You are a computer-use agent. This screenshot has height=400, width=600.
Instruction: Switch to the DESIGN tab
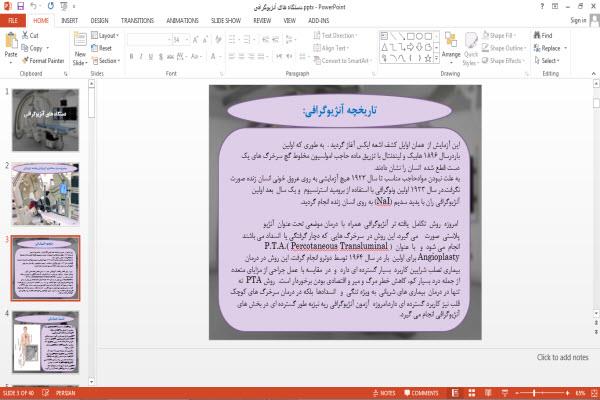[x=99, y=20]
